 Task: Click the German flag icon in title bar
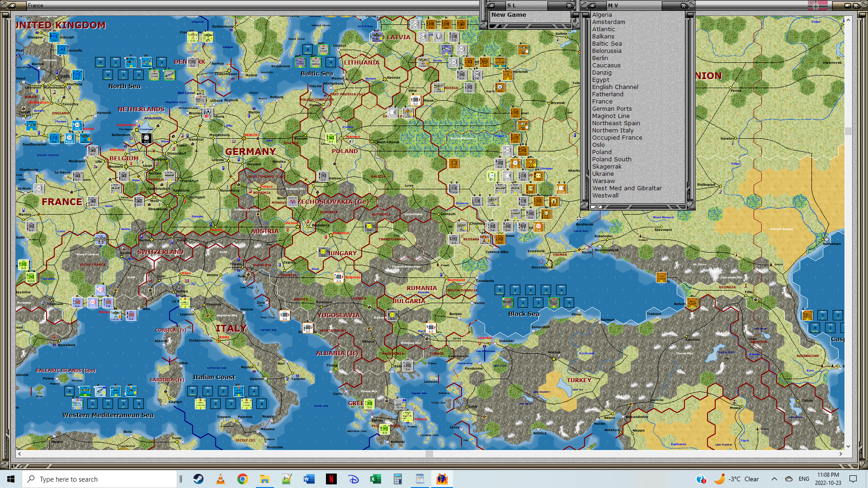pos(817,5)
